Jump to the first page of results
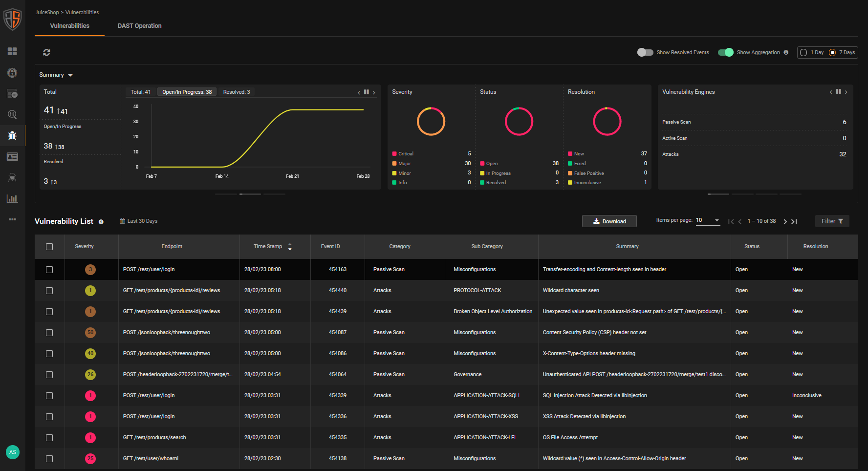This screenshot has height=471, width=868. coord(731,221)
